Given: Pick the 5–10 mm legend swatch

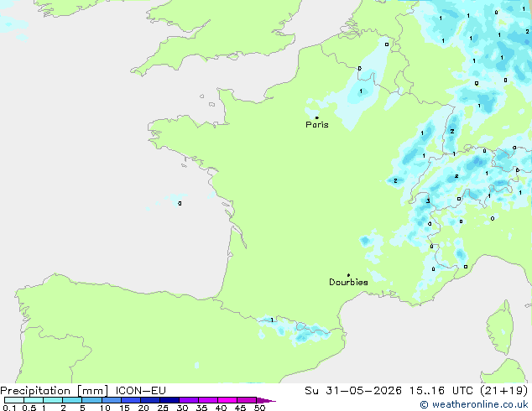Looking at the screenshot, I should coord(91,400).
